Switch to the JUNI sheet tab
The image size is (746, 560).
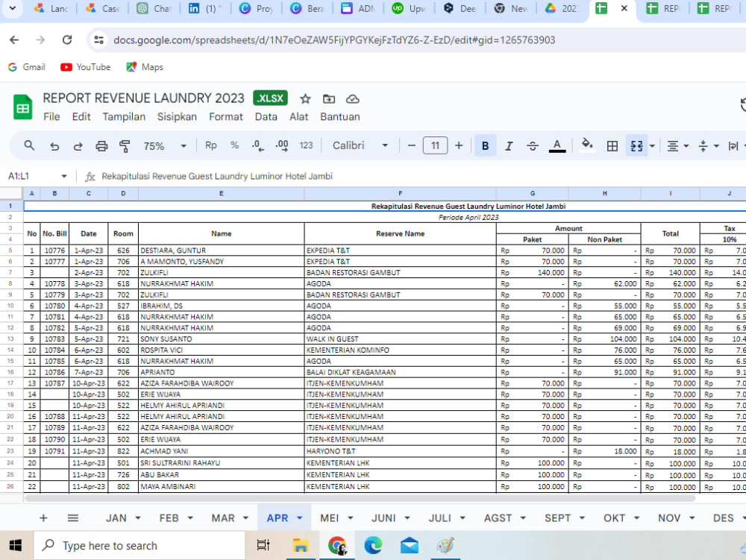383,518
